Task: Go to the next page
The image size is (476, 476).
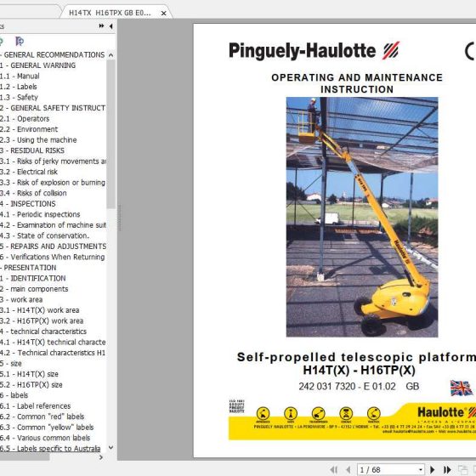Action: click(432, 469)
